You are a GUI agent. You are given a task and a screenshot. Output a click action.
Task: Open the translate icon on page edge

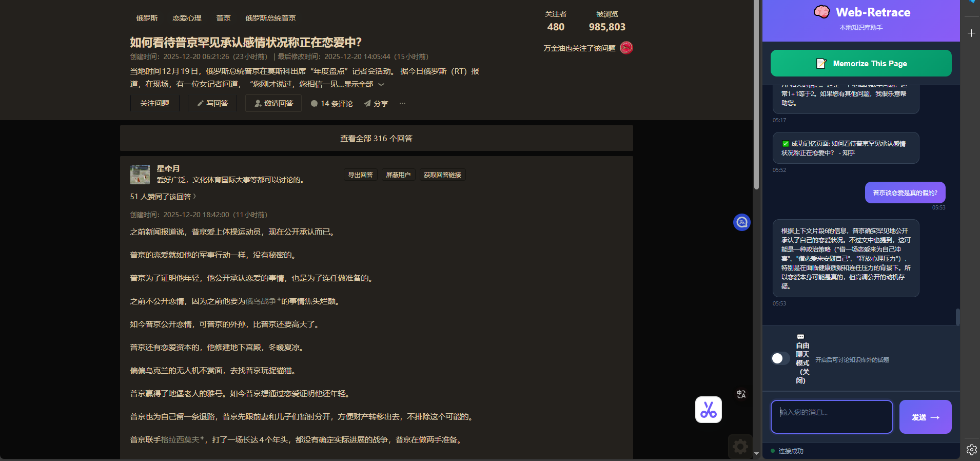tap(741, 394)
